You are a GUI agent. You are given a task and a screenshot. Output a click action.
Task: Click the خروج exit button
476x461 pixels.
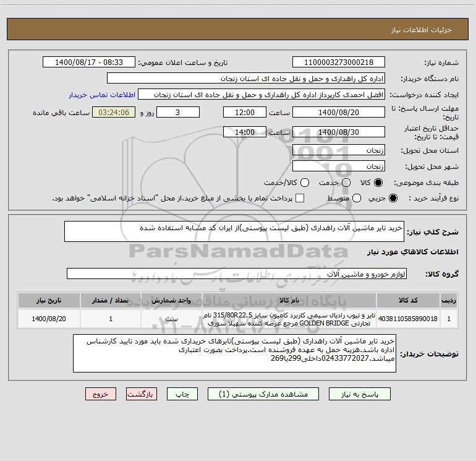pos(101,394)
